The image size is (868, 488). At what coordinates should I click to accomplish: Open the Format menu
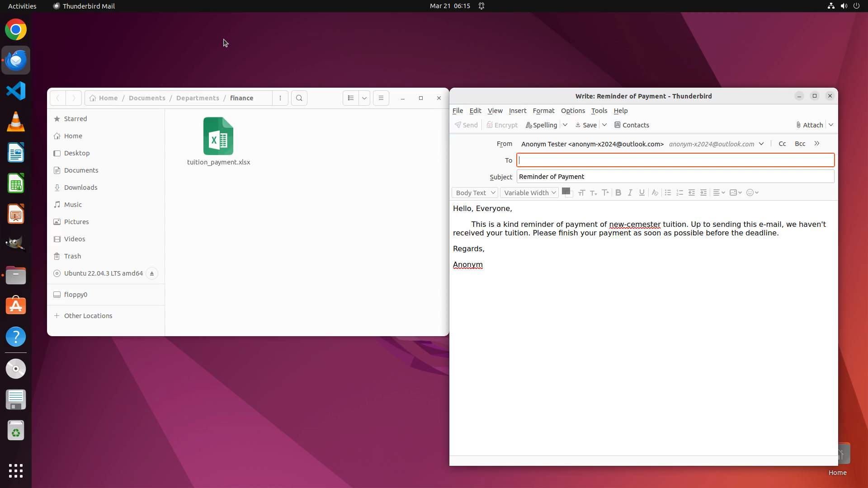pos(543,111)
